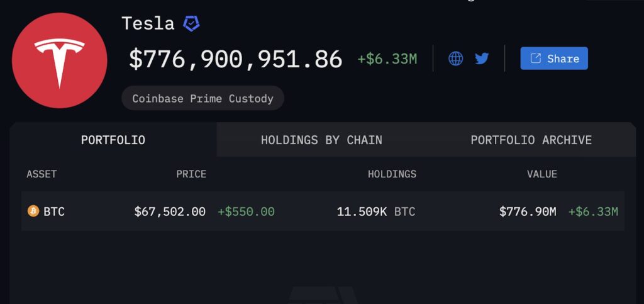Click the Bitcoin coin icon
644x304 pixels.
pyautogui.click(x=33, y=211)
